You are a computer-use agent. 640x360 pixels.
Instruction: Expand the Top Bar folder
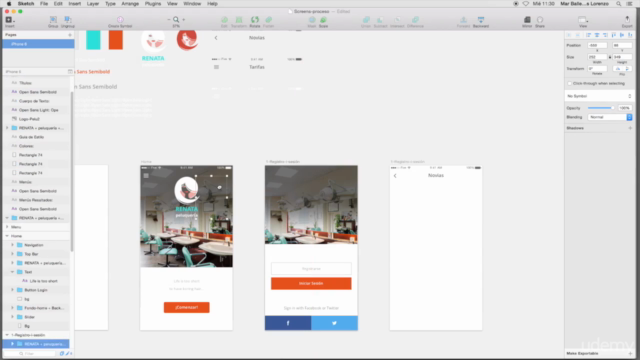coord(12,254)
